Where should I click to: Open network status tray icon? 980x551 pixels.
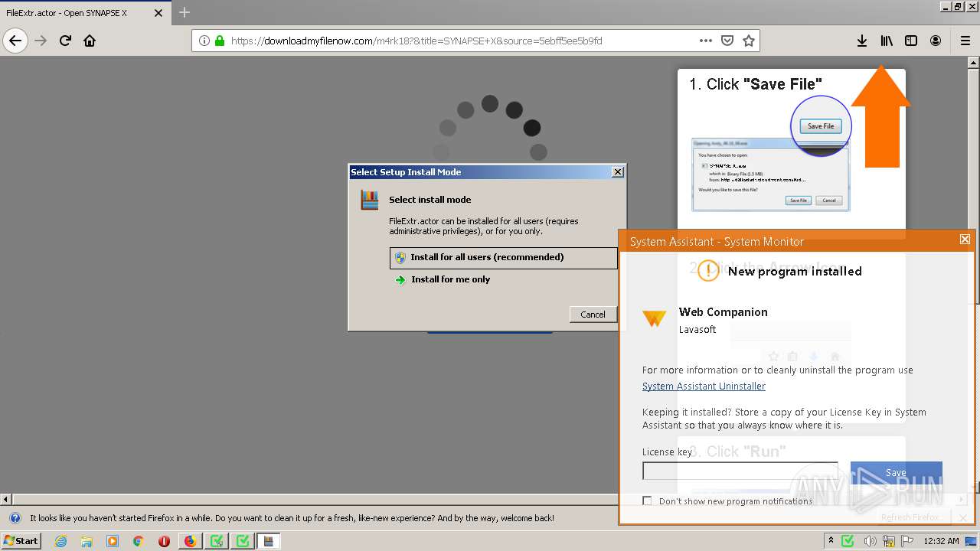pyautogui.click(x=888, y=541)
